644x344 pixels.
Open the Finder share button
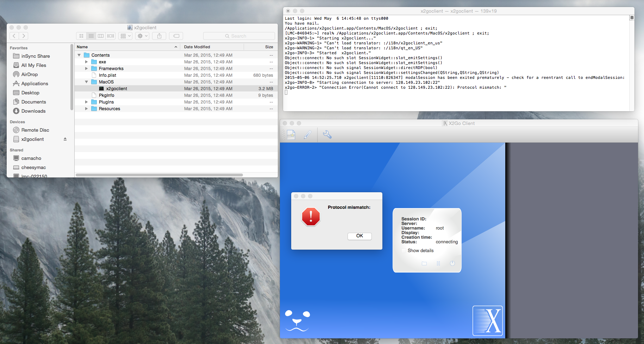pos(159,36)
